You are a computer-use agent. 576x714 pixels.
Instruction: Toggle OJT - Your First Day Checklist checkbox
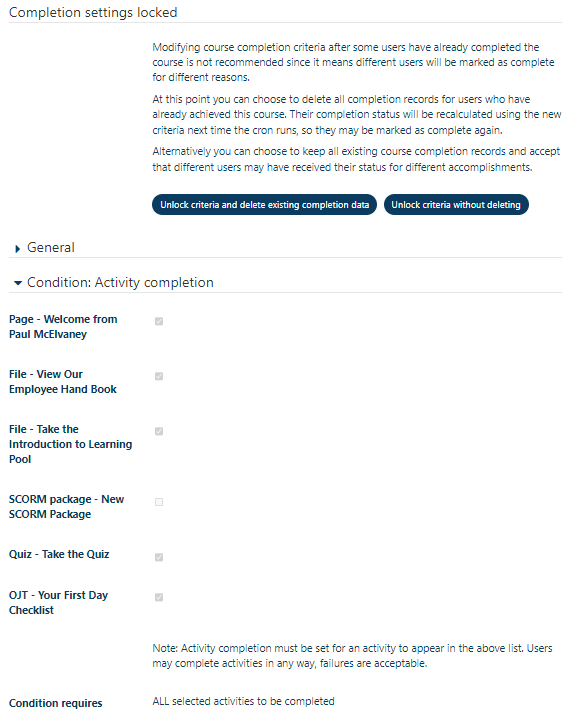159,597
